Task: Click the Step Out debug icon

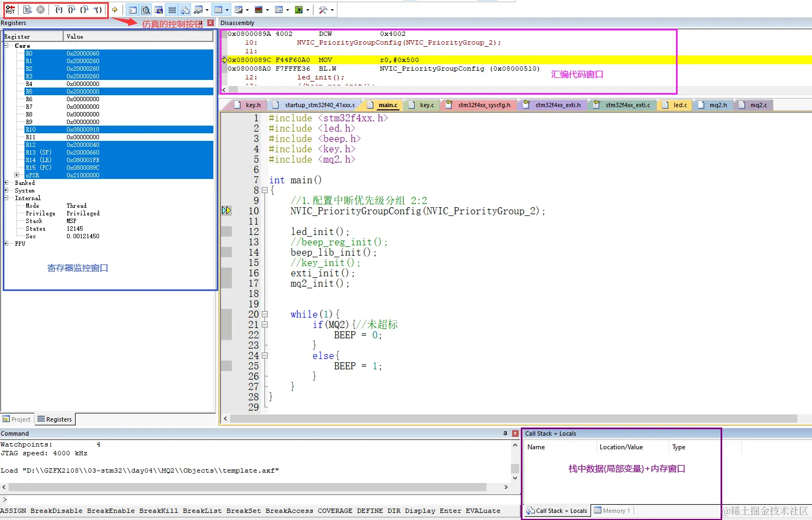Action: coord(84,10)
